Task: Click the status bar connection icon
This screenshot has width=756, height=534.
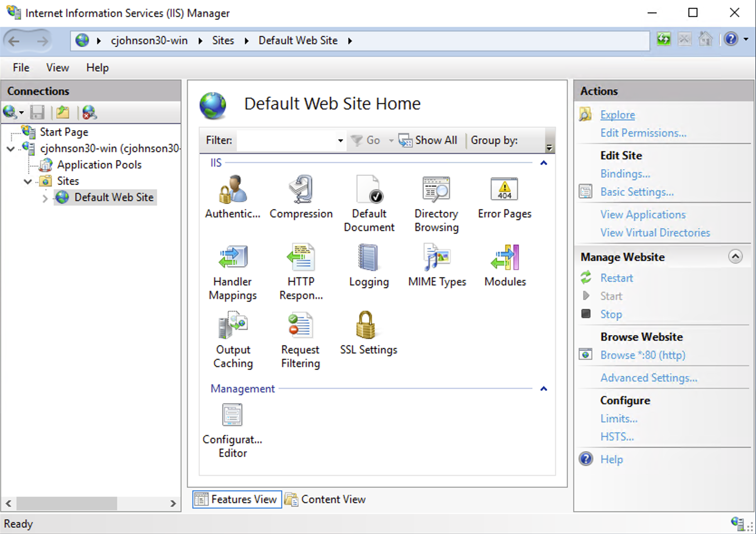Action: click(x=737, y=524)
